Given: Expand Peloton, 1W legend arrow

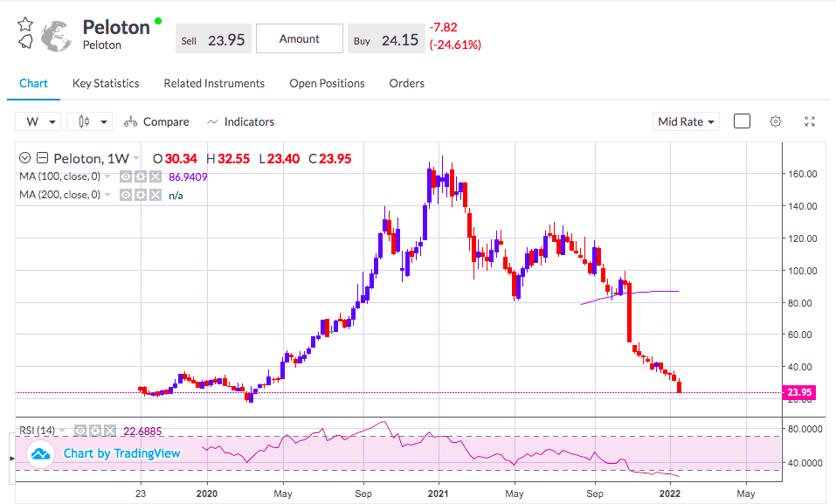Looking at the screenshot, I should 136,158.
